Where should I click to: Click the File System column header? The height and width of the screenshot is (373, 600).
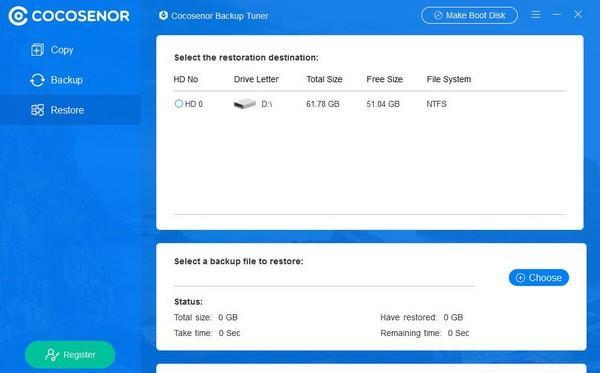pyautogui.click(x=449, y=79)
